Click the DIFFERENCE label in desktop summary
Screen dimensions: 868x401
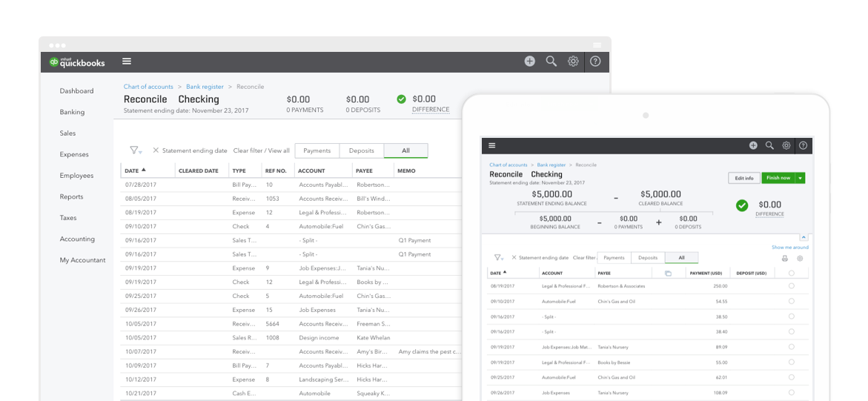click(x=431, y=110)
